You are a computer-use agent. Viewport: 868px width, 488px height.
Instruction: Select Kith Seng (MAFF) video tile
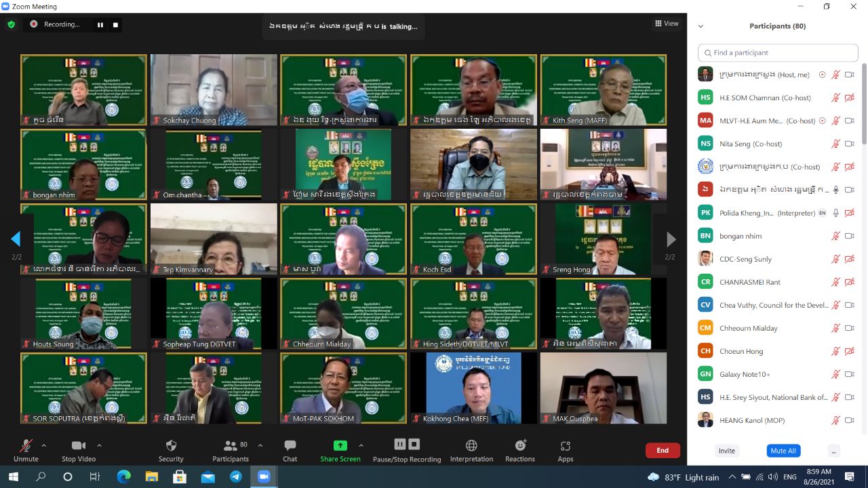point(604,90)
